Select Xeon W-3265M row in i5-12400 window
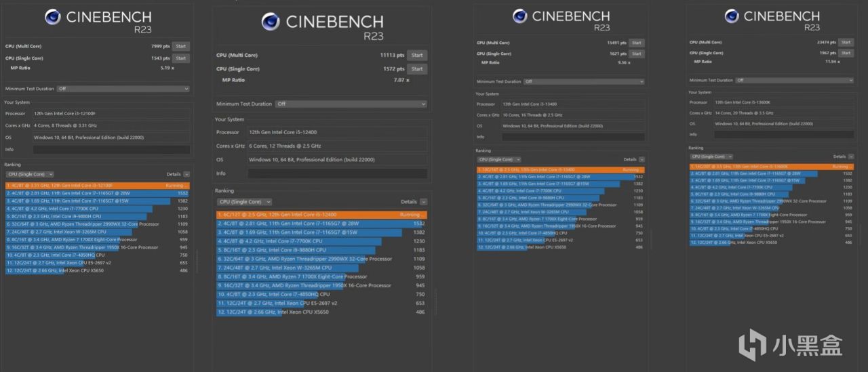Screen dimensions: 868x372 pyautogui.click(x=321, y=268)
